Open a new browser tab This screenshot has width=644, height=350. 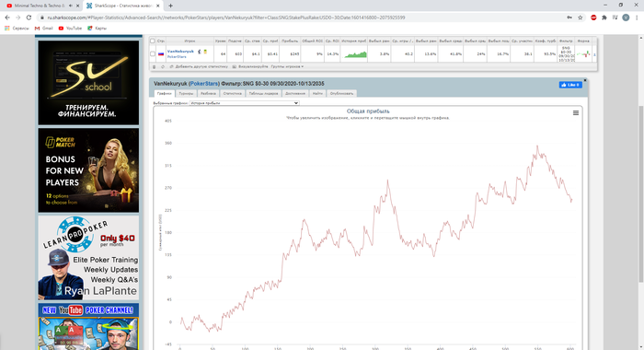[170, 6]
